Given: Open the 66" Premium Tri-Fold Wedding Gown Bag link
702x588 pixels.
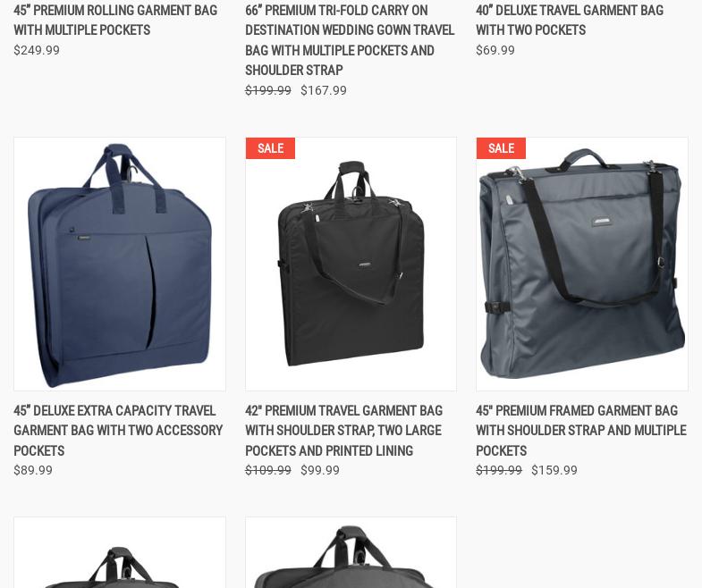Looking at the screenshot, I should click(350, 40).
